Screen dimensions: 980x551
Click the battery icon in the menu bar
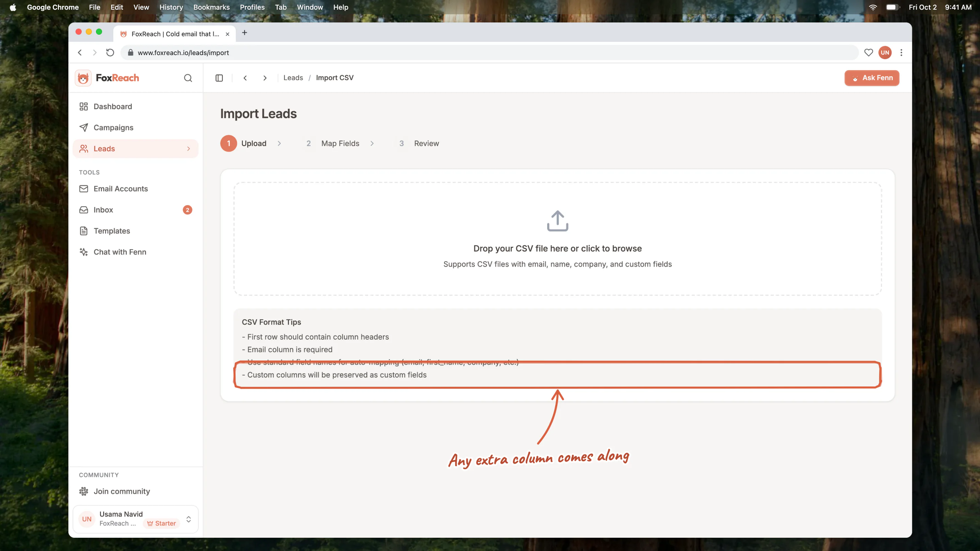pyautogui.click(x=893, y=7)
